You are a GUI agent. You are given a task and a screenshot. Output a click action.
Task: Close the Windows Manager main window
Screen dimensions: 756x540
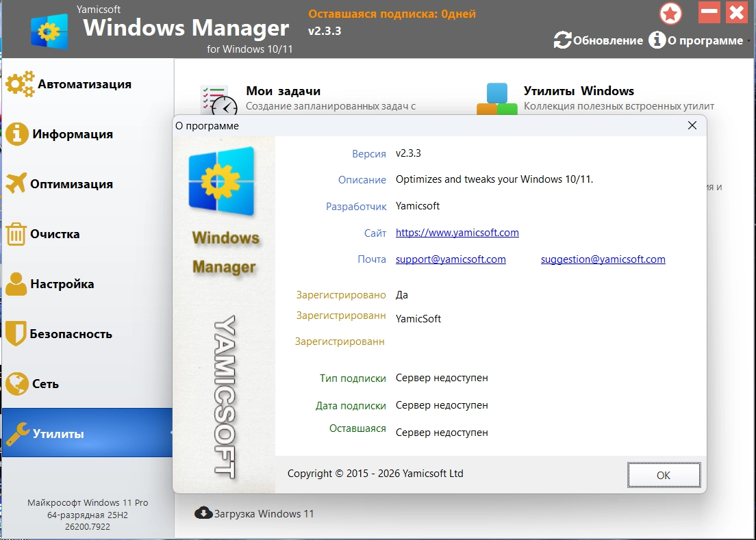point(737,12)
